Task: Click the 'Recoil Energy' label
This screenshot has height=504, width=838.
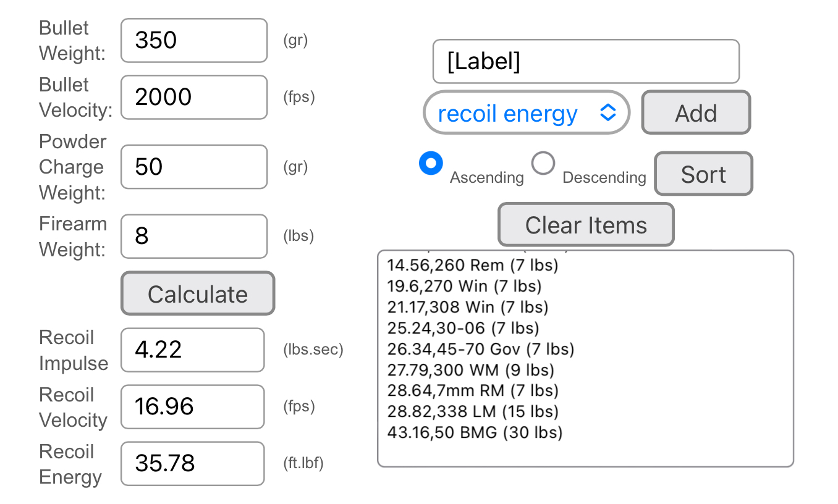Action: [70, 464]
